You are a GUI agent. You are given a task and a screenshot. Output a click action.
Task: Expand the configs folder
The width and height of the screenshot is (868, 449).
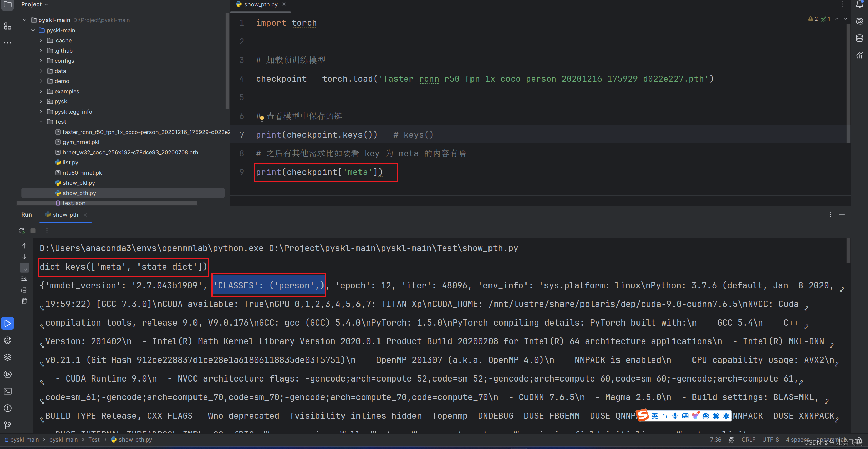click(41, 61)
